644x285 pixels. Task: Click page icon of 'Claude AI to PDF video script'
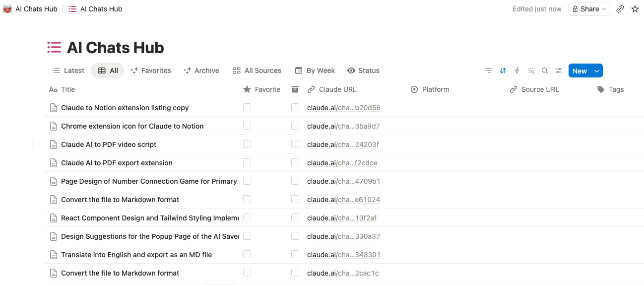[x=54, y=144]
